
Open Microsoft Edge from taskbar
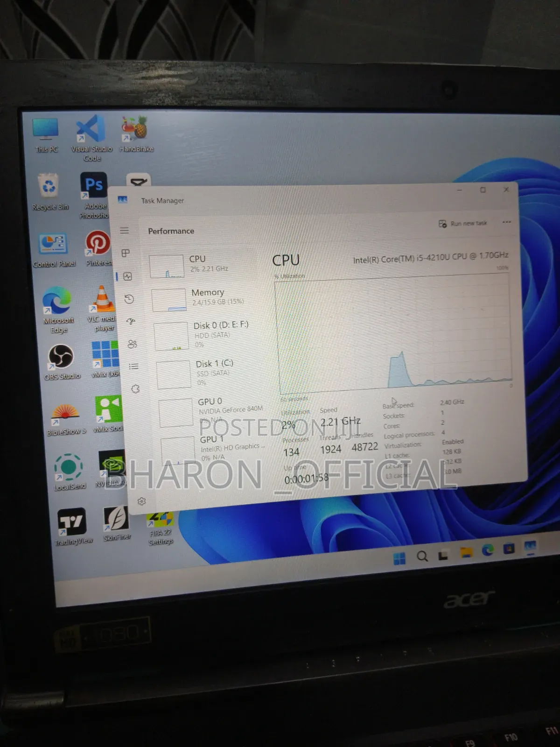(488, 550)
